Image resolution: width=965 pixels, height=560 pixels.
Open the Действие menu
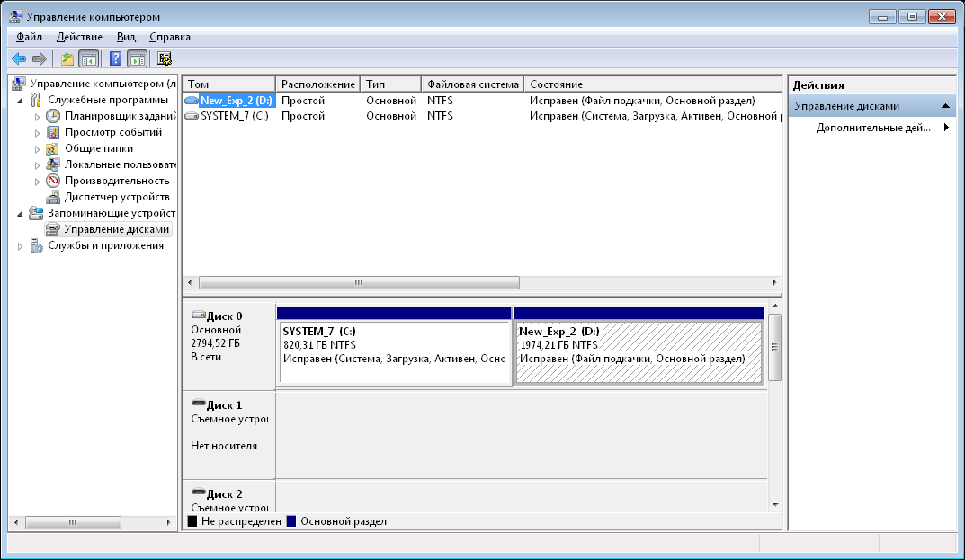click(x=79, y=37)
